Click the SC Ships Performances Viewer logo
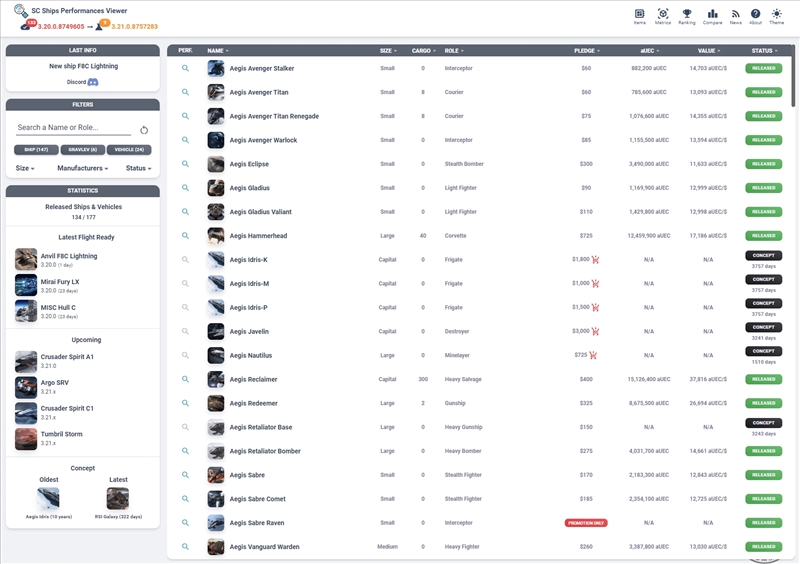 20,10
